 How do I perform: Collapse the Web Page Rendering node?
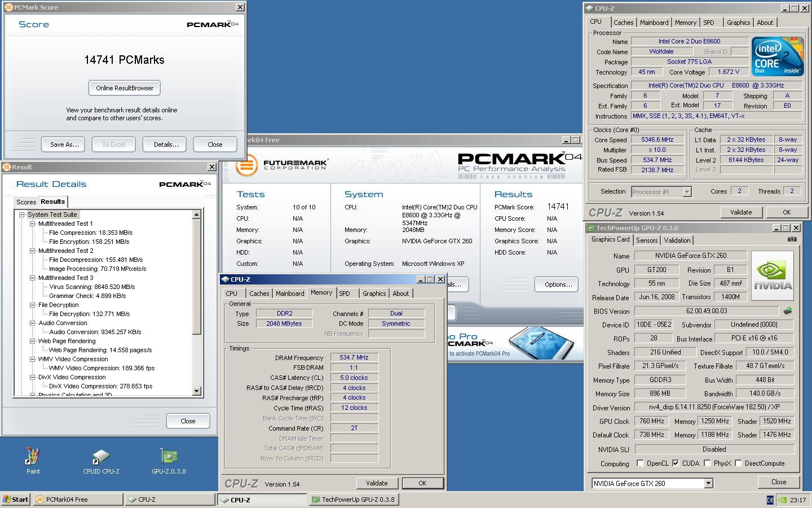click(x=32, y=341)
